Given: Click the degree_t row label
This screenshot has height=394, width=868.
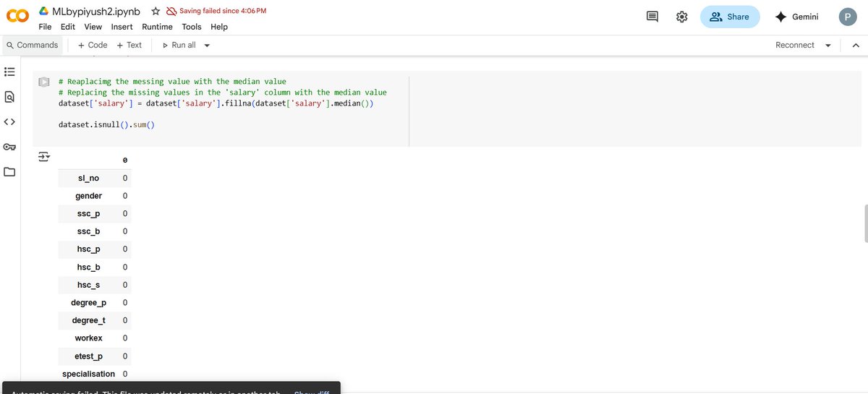Looking at the screenshot, I should point(89,320).
